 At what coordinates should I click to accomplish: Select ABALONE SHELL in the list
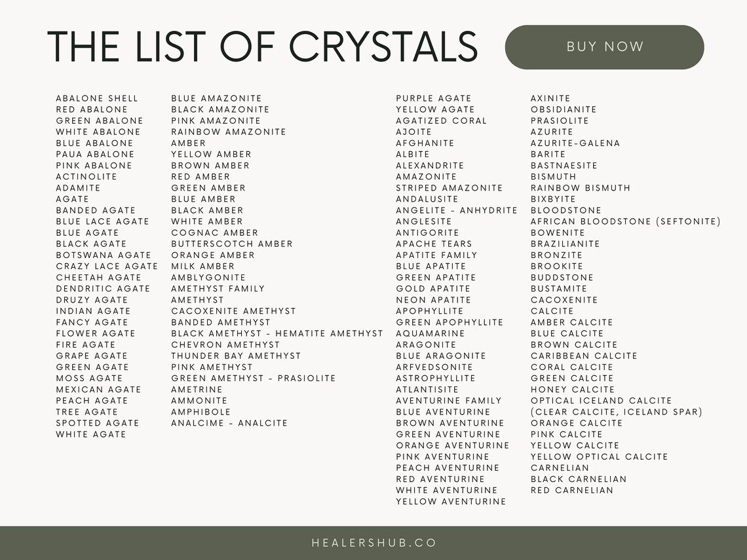(x=97, y=98)
